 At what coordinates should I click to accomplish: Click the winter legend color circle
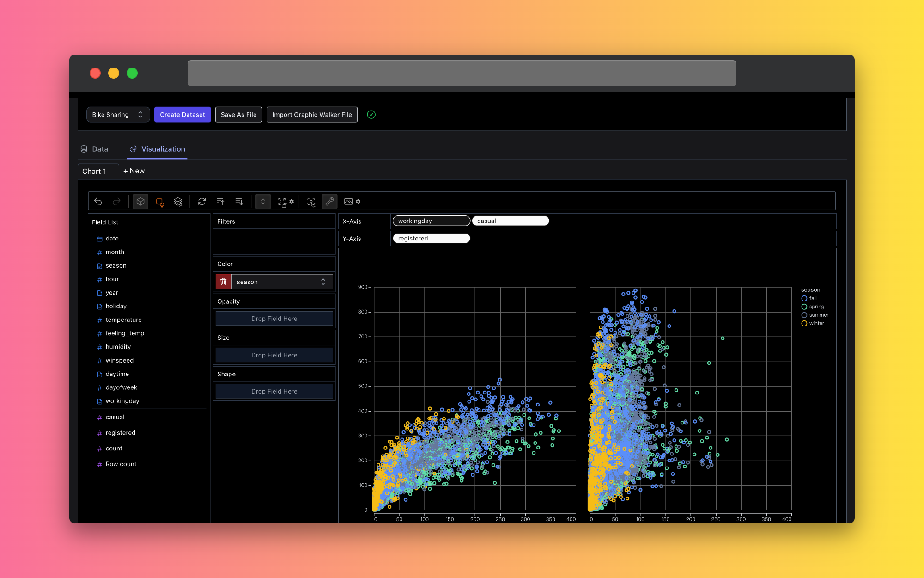(804, 324)
